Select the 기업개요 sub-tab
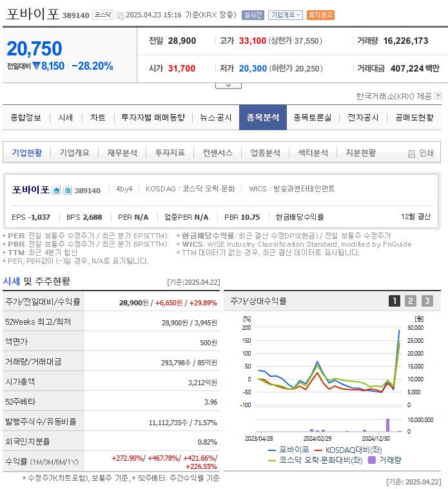The image size is (448, 489). tap(75, 153)
